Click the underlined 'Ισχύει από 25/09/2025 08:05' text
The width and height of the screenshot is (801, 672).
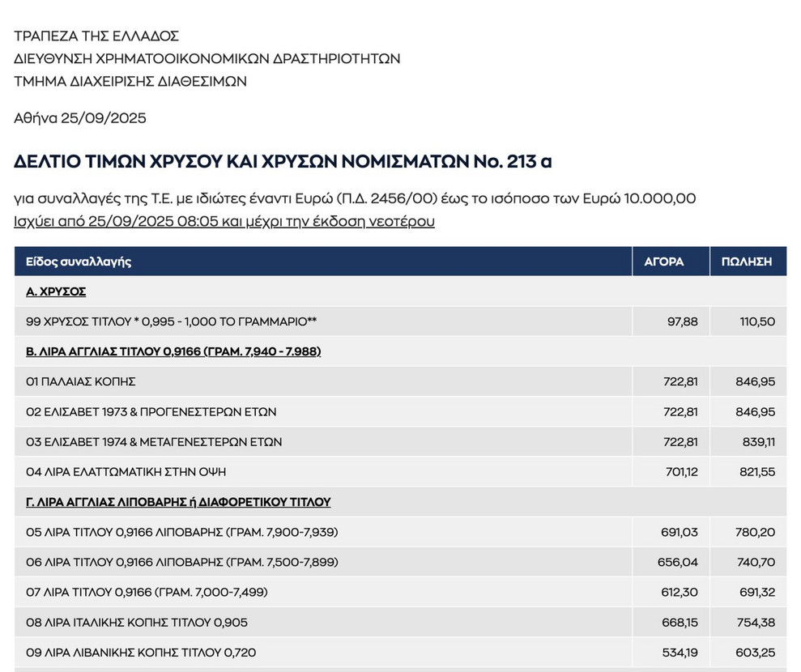click(x=116, y=222)
